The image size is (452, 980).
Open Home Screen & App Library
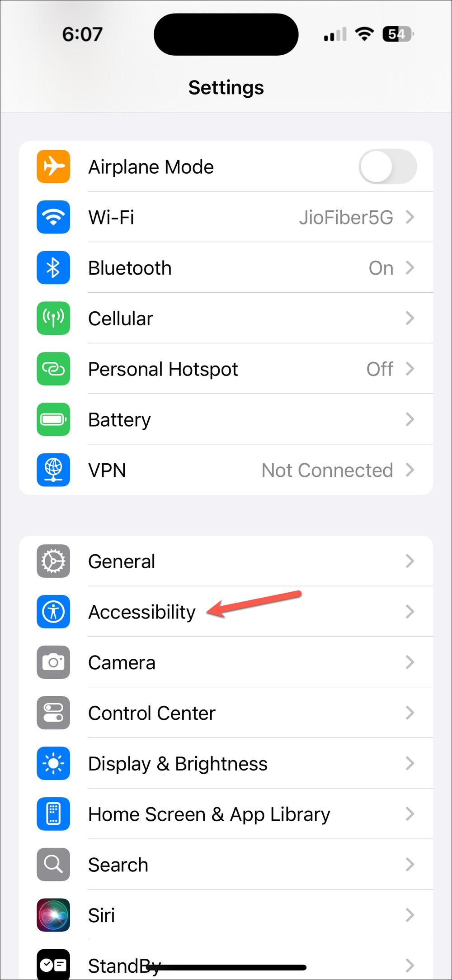click(x=226, y=814)
